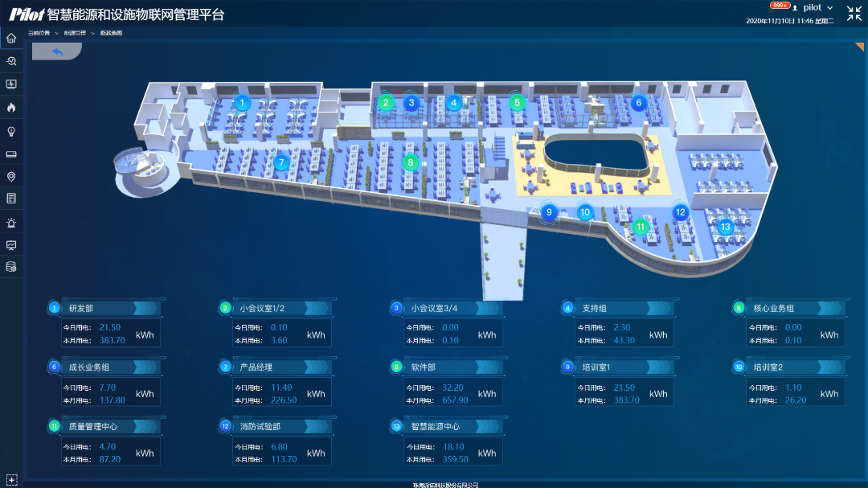
Task: Click the 32.20 daily usage value
Action: (x=452, y=388)
